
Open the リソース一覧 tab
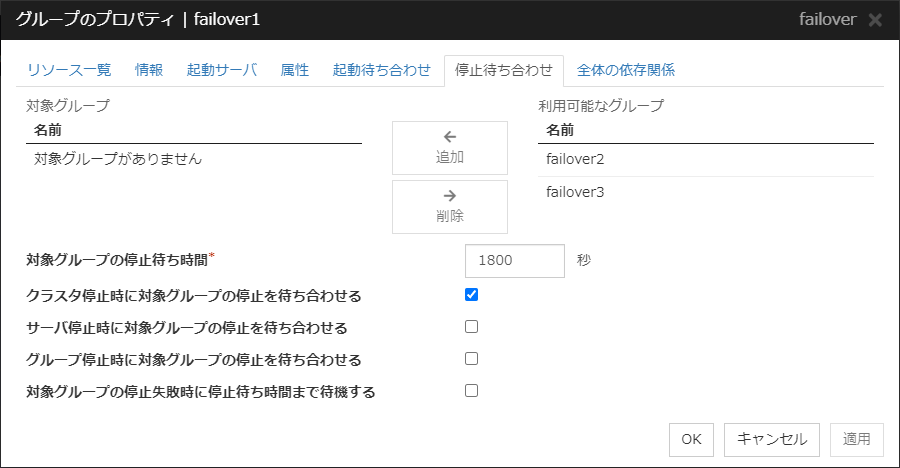[x=69, y=70]
